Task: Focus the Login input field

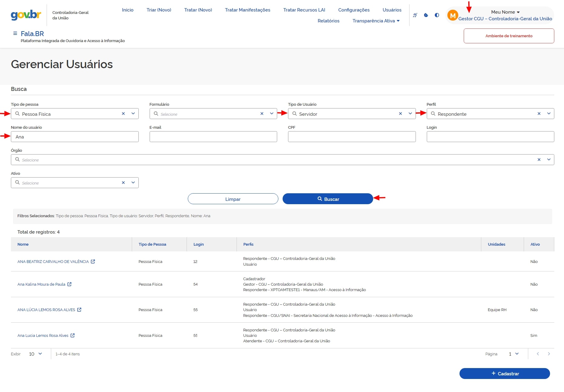Action: point(490,137)
